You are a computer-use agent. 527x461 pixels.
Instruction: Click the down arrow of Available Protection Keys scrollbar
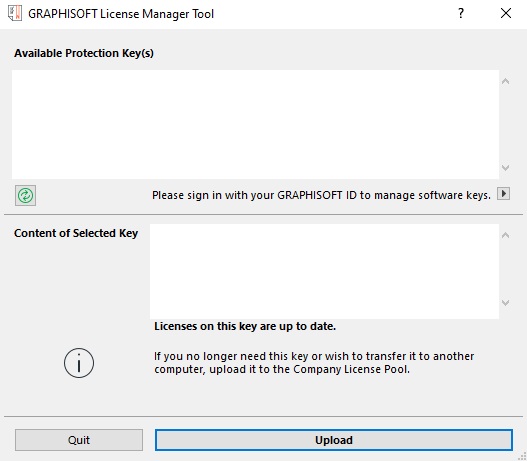click(x=505, y=167)
